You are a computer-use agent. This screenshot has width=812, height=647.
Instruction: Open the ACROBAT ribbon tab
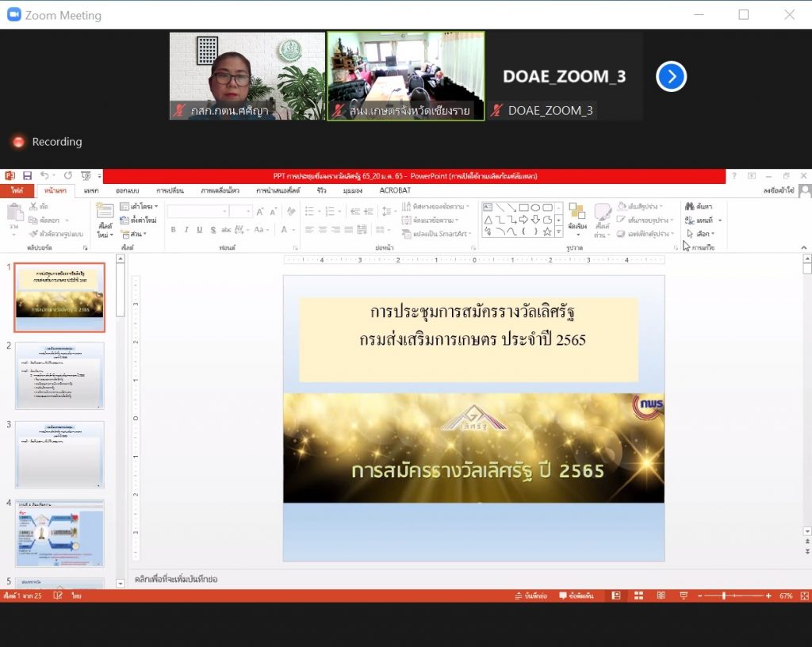[395, 191]
